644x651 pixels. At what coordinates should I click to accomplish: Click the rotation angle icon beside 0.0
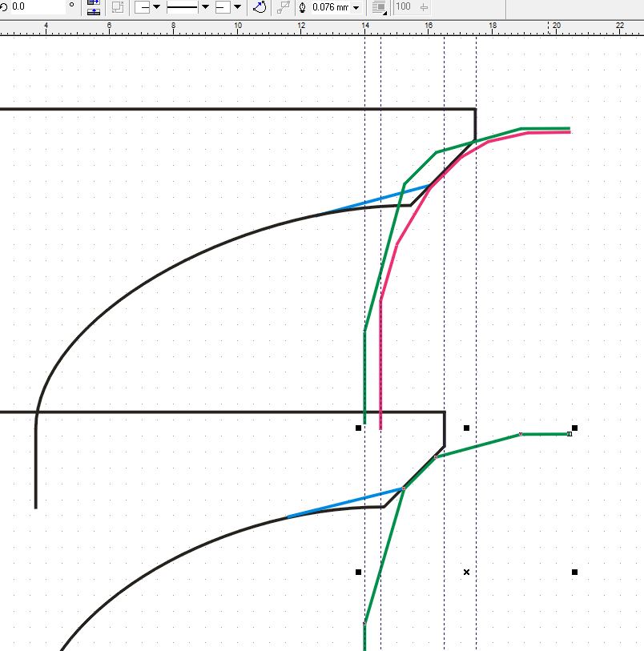(x=3, y=7)
